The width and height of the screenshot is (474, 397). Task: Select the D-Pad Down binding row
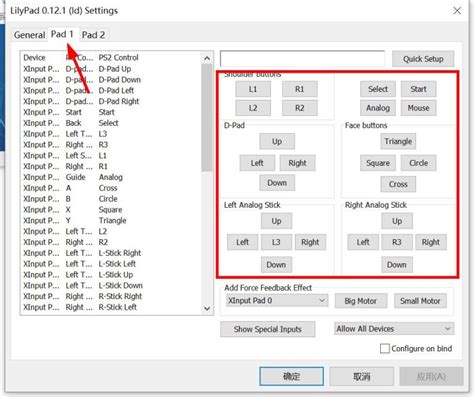111,80
